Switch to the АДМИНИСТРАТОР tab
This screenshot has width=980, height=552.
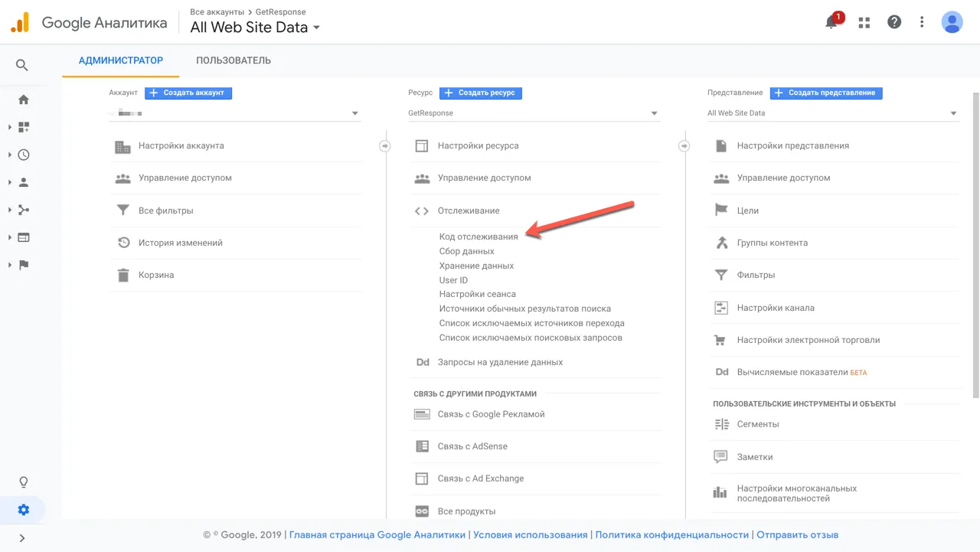pyautogui.click(x=121, y=60)
